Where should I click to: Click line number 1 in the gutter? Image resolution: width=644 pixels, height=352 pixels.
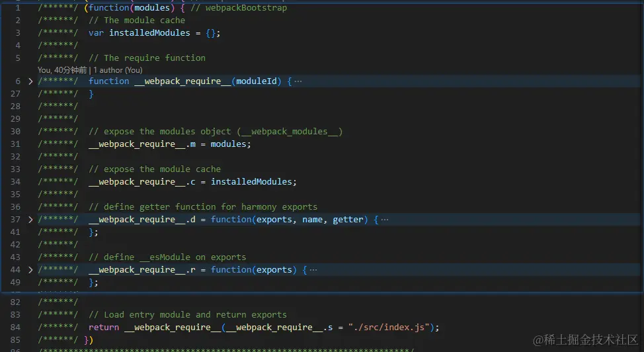pos(18,8)
